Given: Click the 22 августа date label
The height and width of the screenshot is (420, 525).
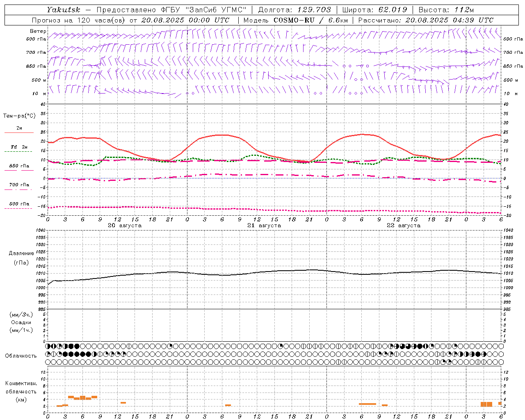Looking at the screenshot, I should (404, 226).
